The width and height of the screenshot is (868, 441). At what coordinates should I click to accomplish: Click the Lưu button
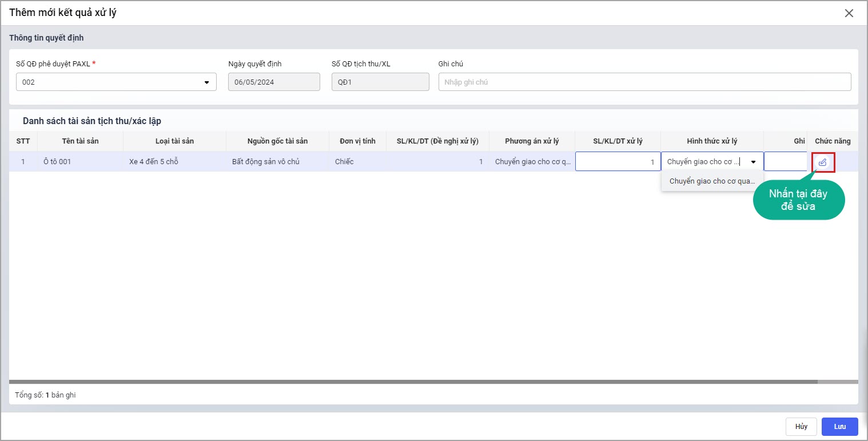pos(839,427)
